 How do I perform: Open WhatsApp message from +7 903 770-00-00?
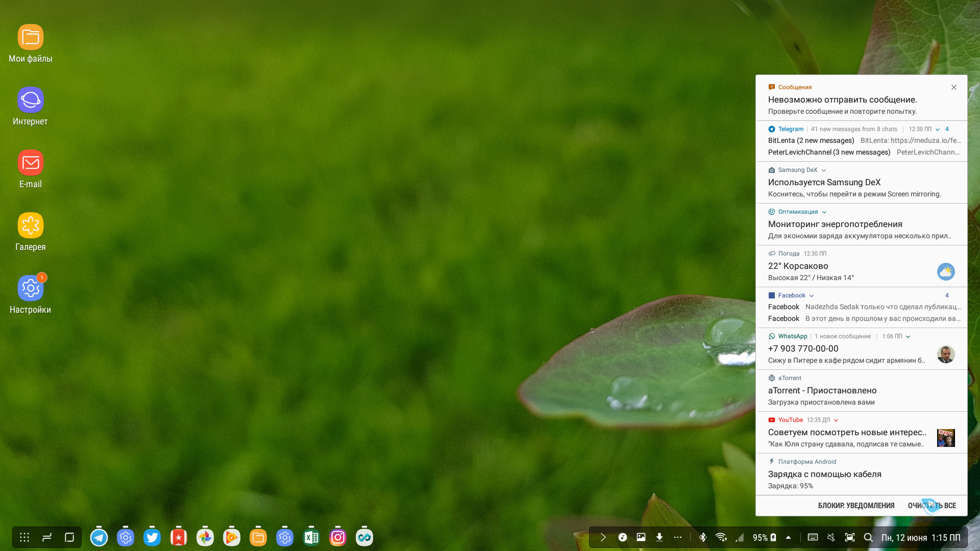[x=862, y=349]
